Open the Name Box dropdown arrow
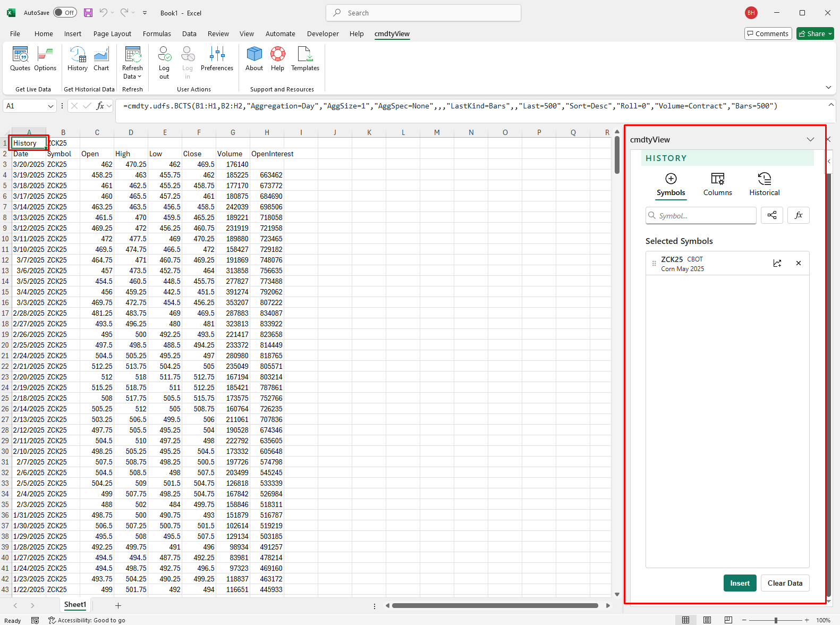Viewport: 840px width, 625px height. tap(51, 106)
